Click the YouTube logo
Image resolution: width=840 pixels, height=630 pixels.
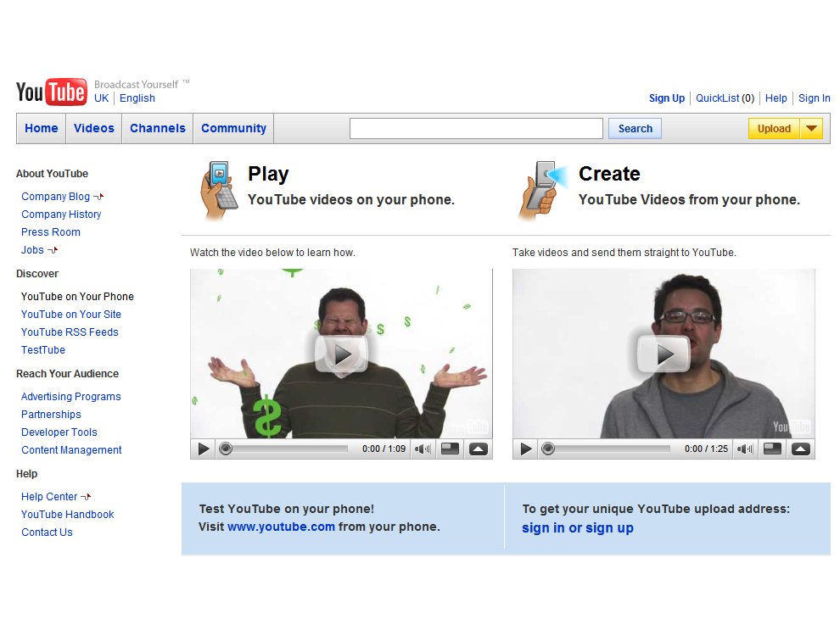tap(52, 92)
